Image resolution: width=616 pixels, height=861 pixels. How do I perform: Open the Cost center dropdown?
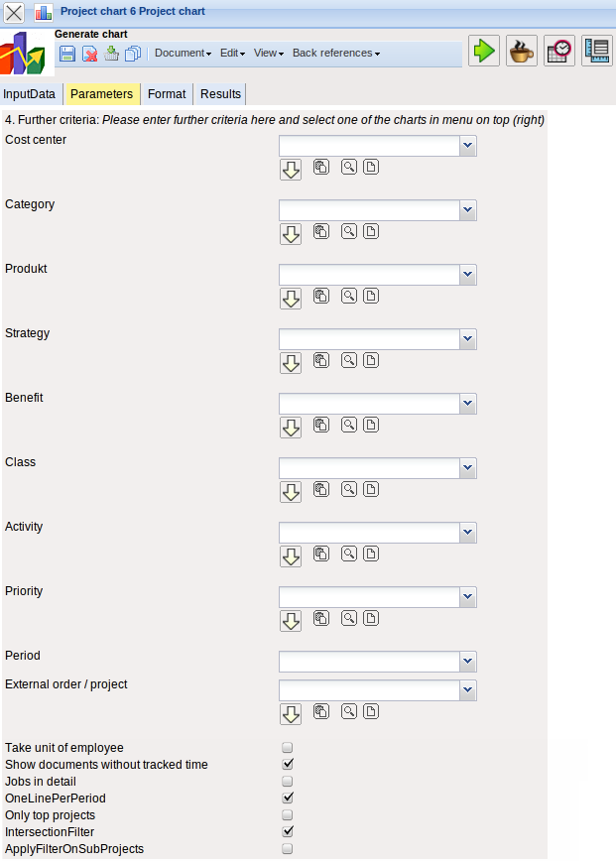[x=466, y=146]
